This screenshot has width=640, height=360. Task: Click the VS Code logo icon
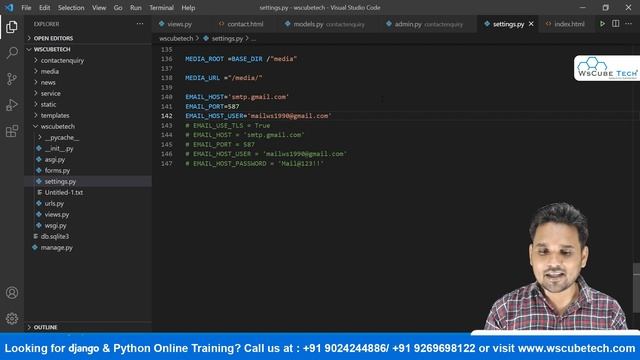9,7
